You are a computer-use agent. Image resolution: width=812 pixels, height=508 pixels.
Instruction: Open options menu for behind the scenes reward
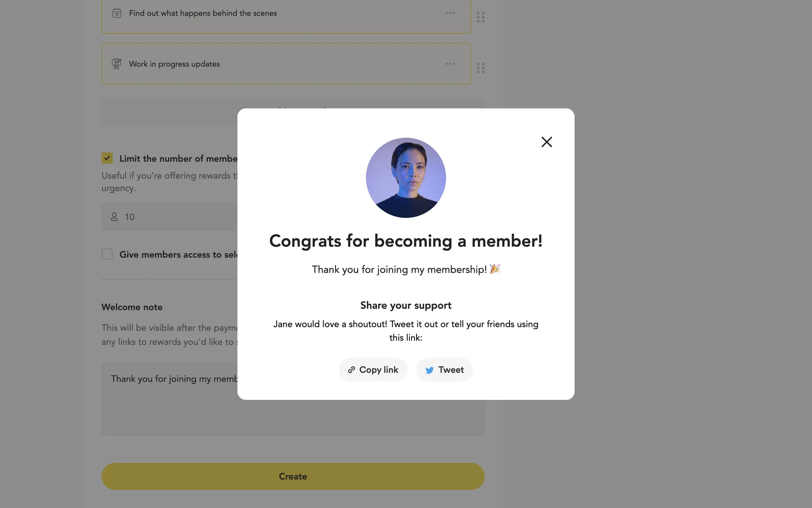pos(450,13)
